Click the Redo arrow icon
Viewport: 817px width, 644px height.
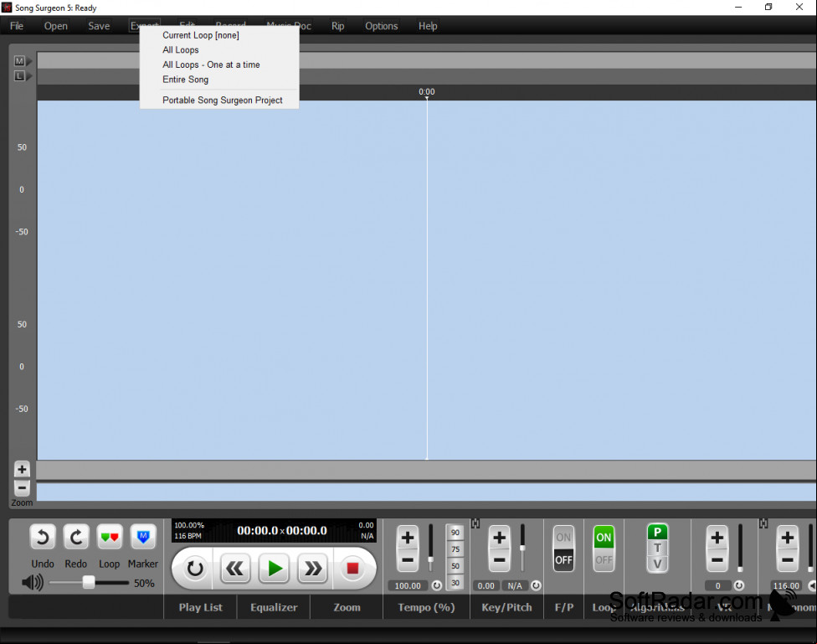click(x=76, y=537)
